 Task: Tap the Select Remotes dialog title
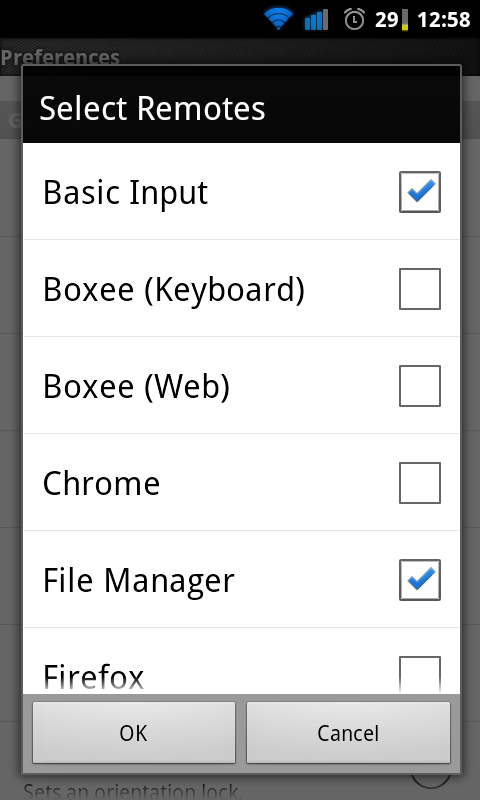[x=152, y=108]
